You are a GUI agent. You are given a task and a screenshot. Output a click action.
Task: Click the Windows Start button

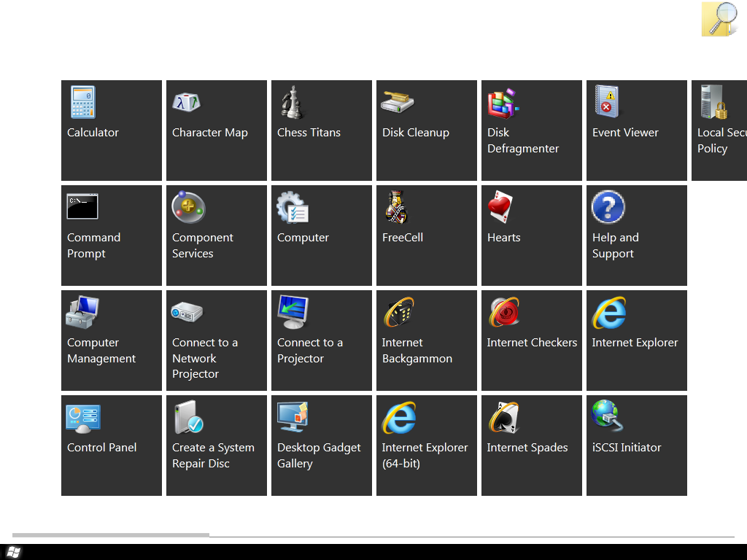14,552
